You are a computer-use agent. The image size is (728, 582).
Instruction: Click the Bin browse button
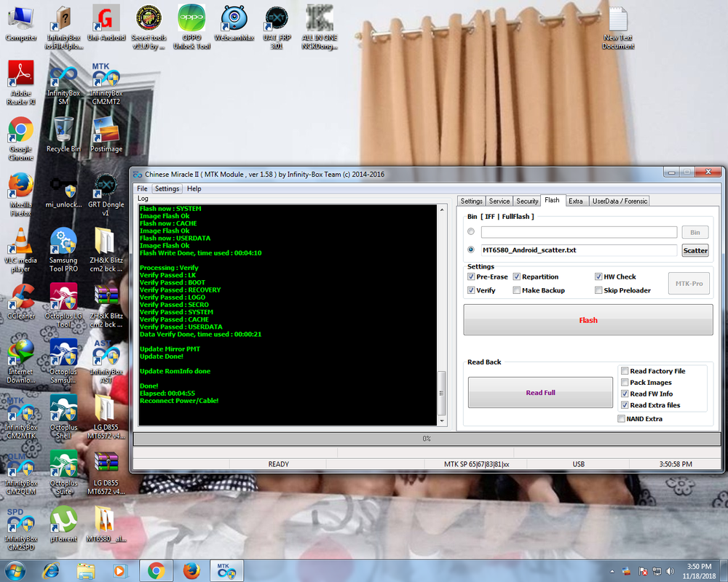695,232
